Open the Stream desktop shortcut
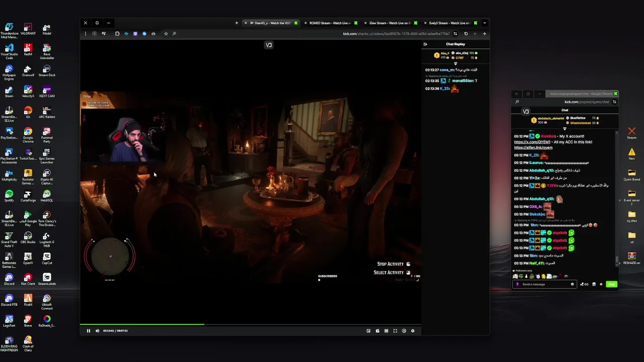Screen dimensions: 644x362 click(631, 133)
